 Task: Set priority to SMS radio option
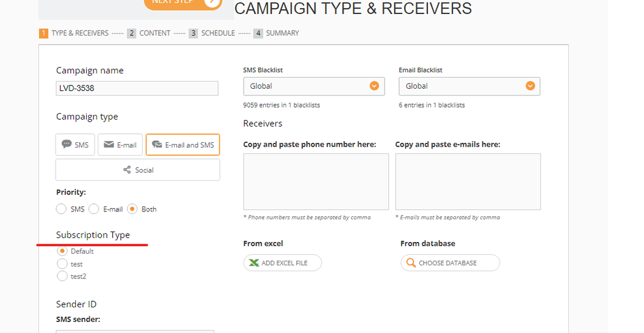(x=61, y=209)
